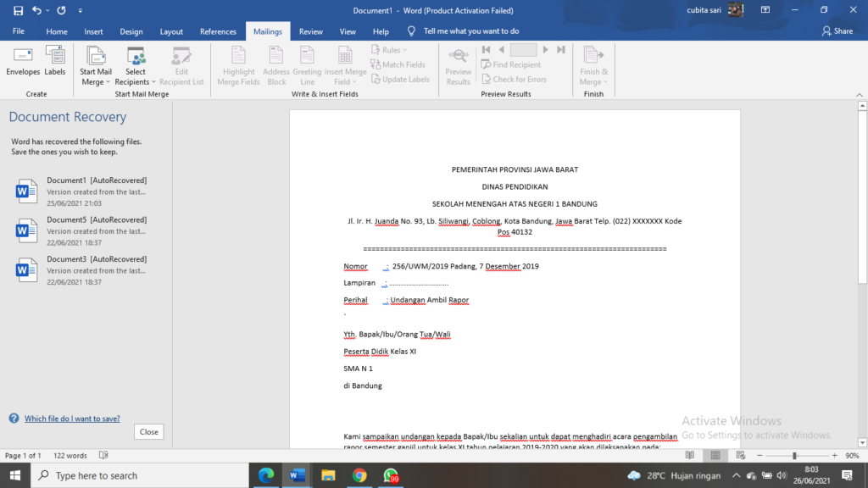Click Match Fields
868x488 pixels.
coord(398,64)
